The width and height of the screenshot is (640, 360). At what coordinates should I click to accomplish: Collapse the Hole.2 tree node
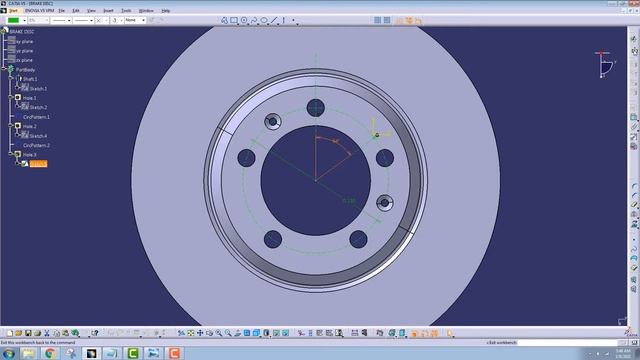click(11, 126)
